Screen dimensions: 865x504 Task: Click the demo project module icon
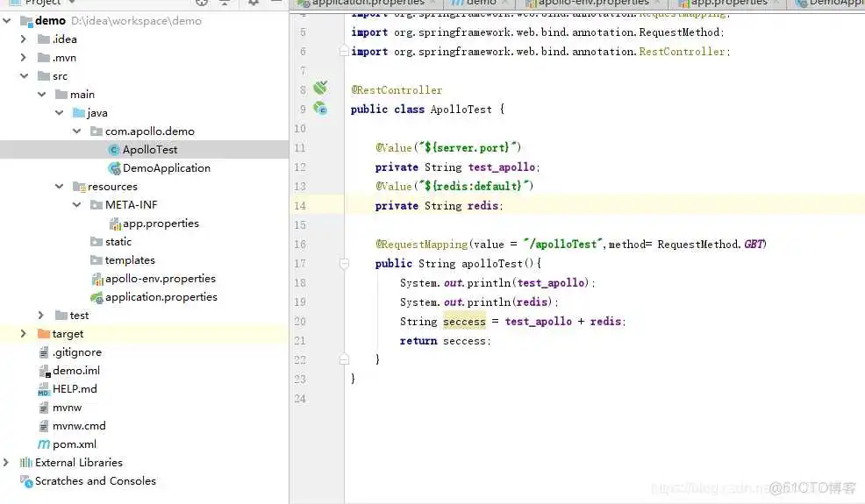pyautogui.click(x=26, y=21)
